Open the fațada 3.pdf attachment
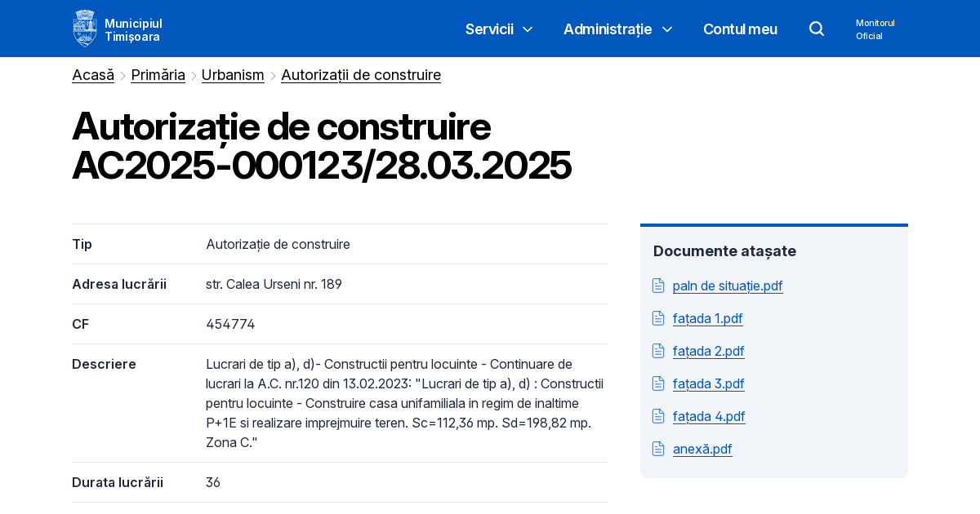This screenshot has width=980, height=514. (708, 383)
